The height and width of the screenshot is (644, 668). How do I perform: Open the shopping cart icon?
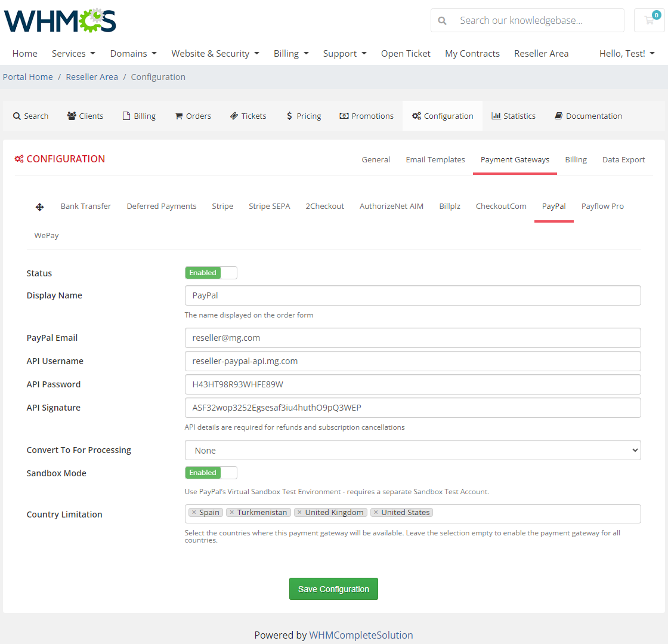click(x=650, y=20)
